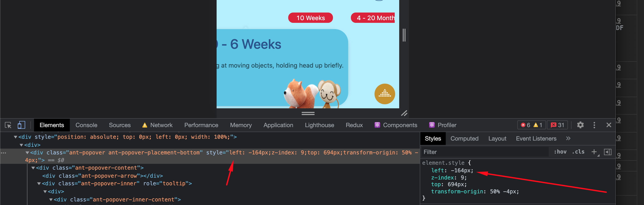Viewport: 644px width, 205px height.
Task: Edit the z-index value 9
Action: [x=462, y=177]
